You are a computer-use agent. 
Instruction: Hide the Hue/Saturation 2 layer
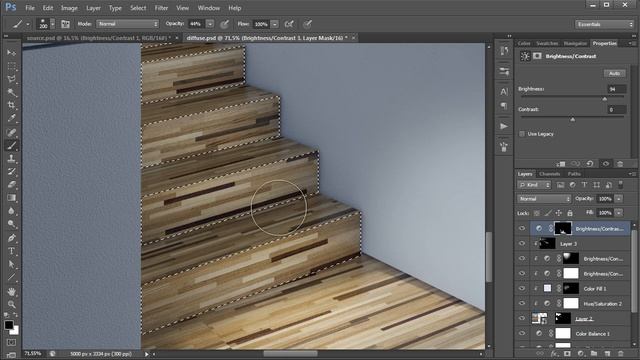click(522, 304)
